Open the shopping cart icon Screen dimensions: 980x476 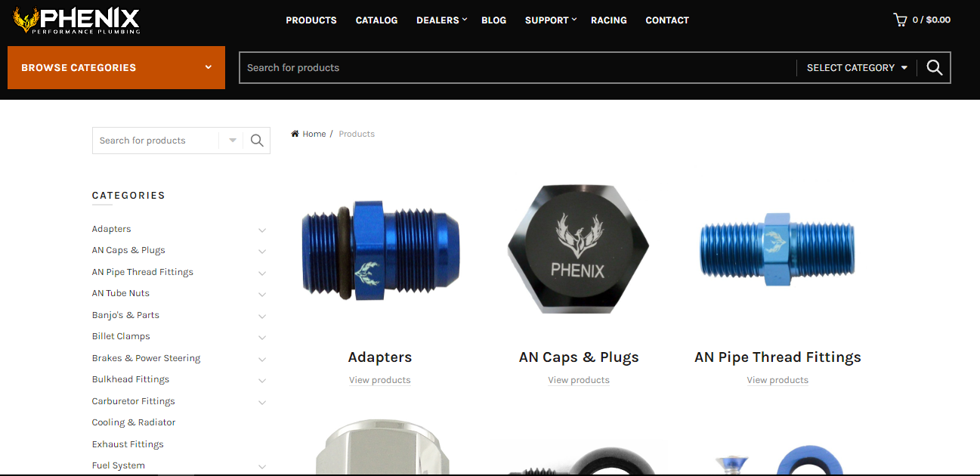[x=900, y=20]
